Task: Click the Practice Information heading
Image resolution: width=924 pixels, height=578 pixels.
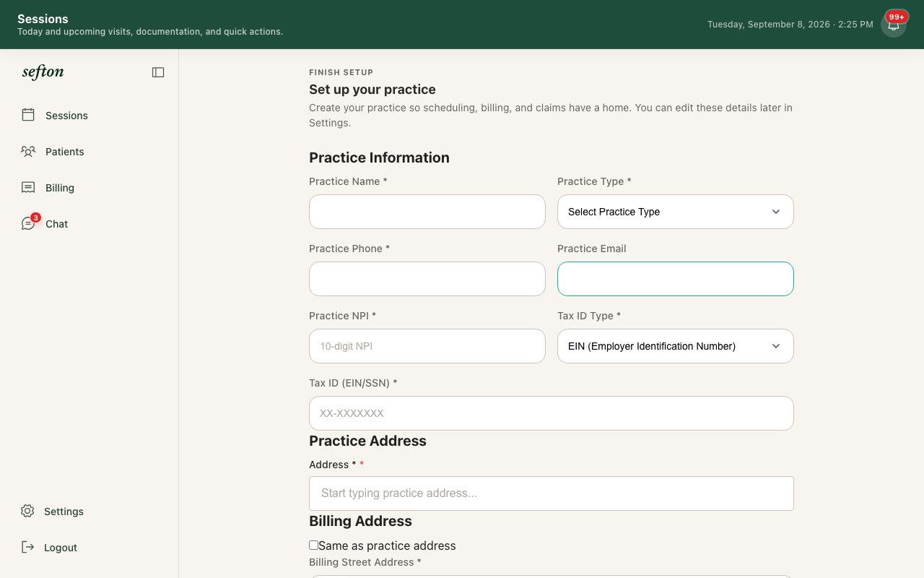Action: 379,158
